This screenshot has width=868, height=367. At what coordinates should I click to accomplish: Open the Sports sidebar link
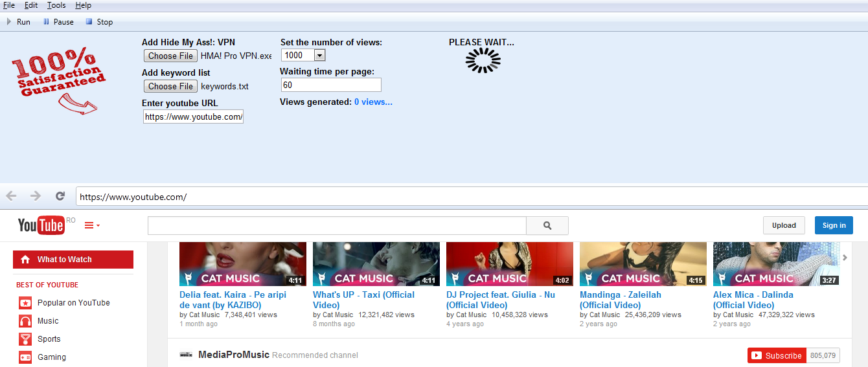[x=49, y=339]
